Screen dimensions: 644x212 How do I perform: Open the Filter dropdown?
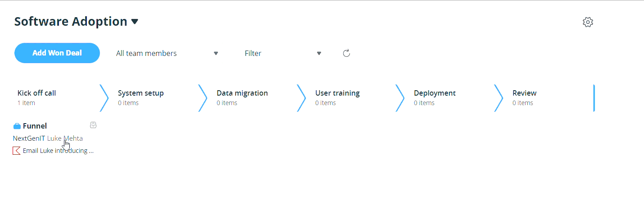tap(283, 53)
